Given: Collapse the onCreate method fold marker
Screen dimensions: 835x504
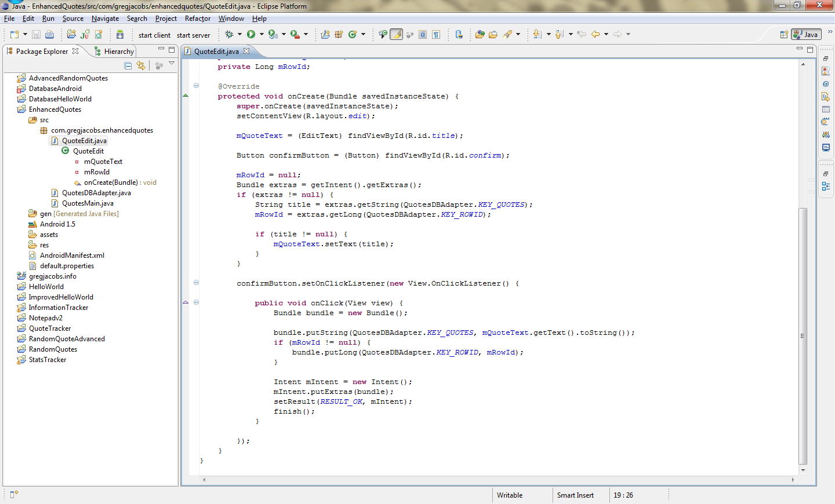Looking at the screenshot, I should [x=196, y=86].
